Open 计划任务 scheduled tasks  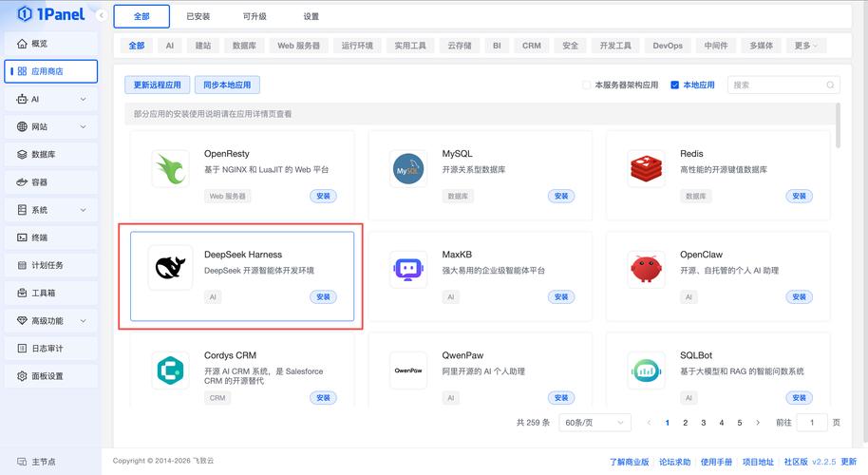[51, 265]
